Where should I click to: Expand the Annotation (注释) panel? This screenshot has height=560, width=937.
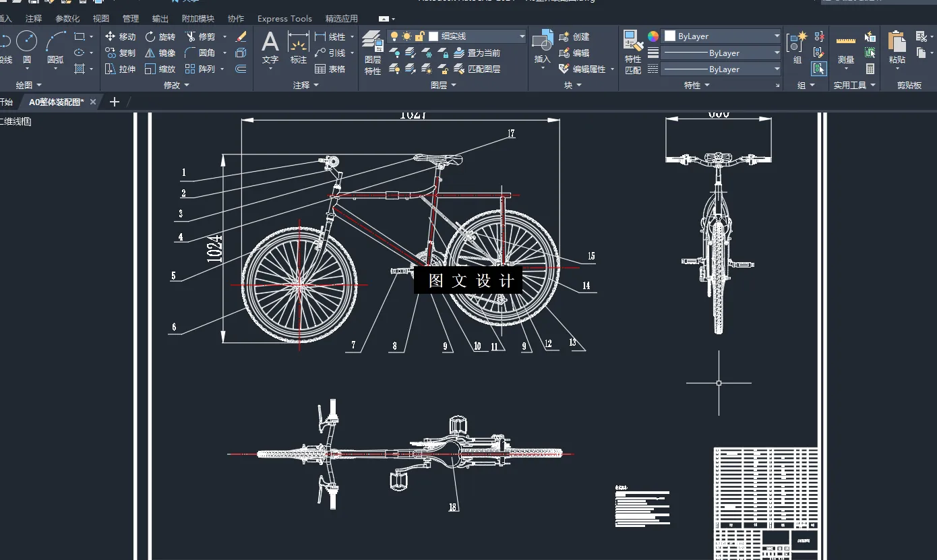tap(306, 85)
